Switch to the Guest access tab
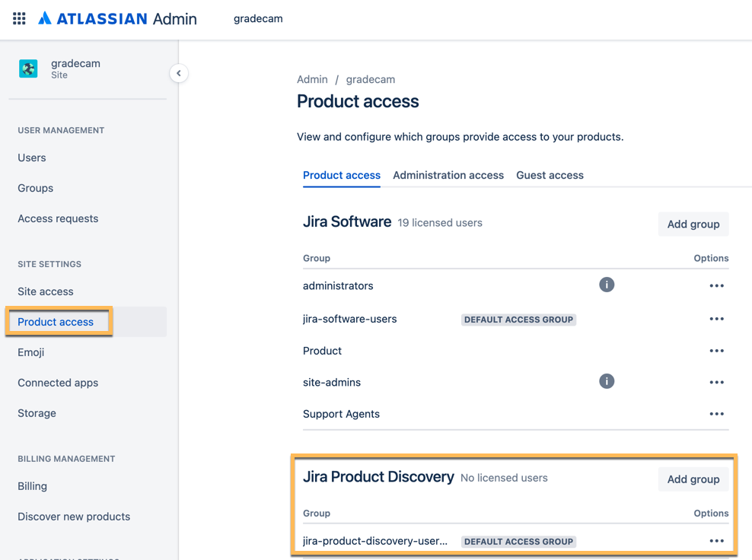Image resolution: width=752 pixels, height=560 pixels. pyautogui.click(x=550, y=175)
